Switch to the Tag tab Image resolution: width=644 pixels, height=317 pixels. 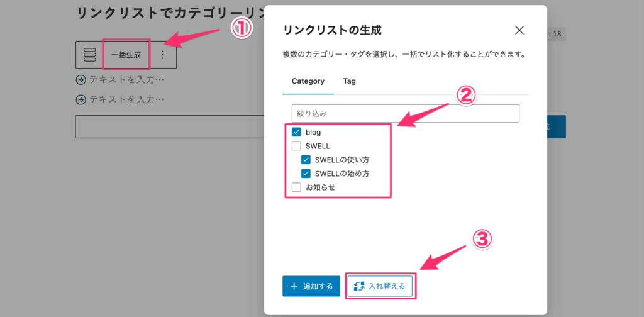click(349, 81)
